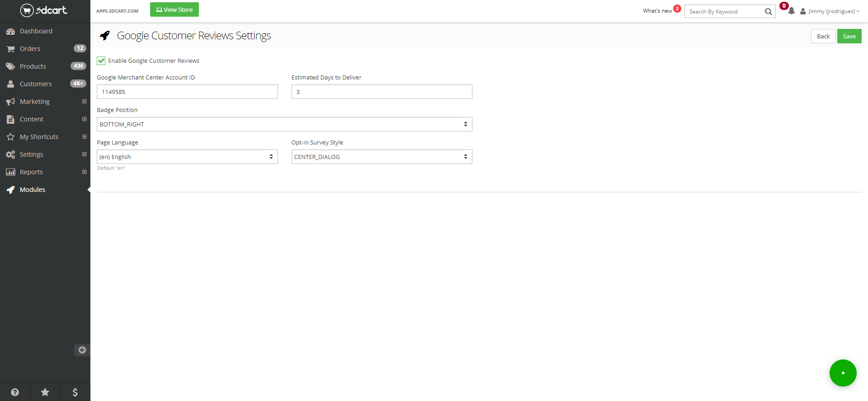Collapse sidebar with the arrow icon
The image size is (868, 401).
tap(82, 350)
